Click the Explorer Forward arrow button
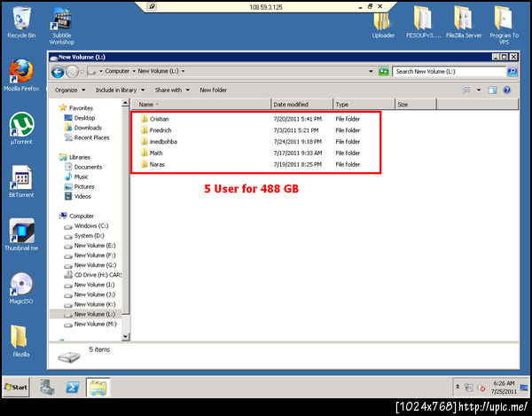 pos(73,72)
